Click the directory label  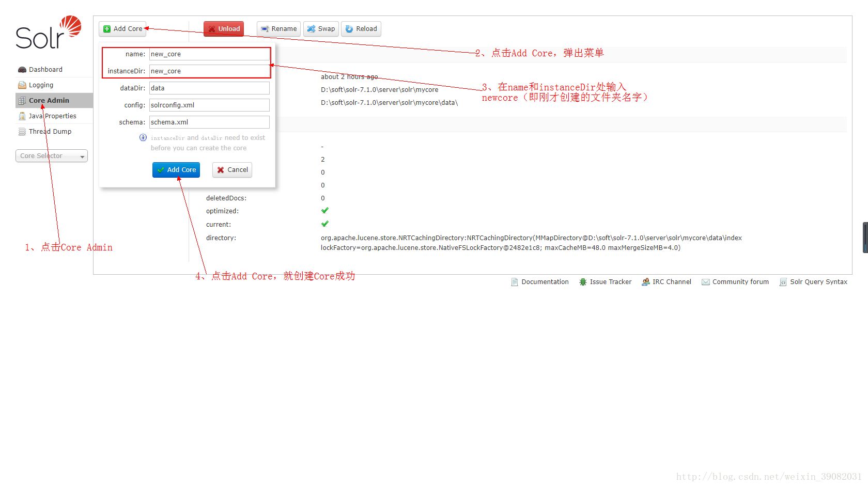click(x=221, y=238)
